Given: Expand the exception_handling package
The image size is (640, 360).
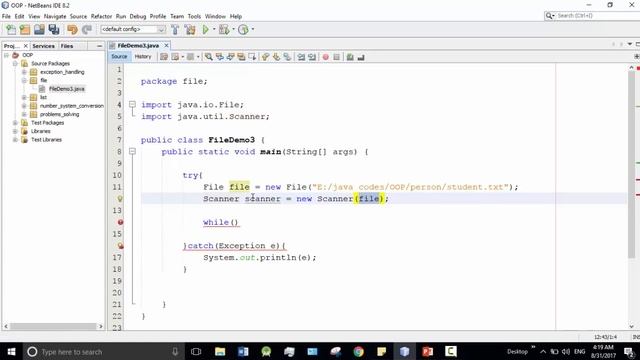Looking at the screenshot, I should coord(24,72).
